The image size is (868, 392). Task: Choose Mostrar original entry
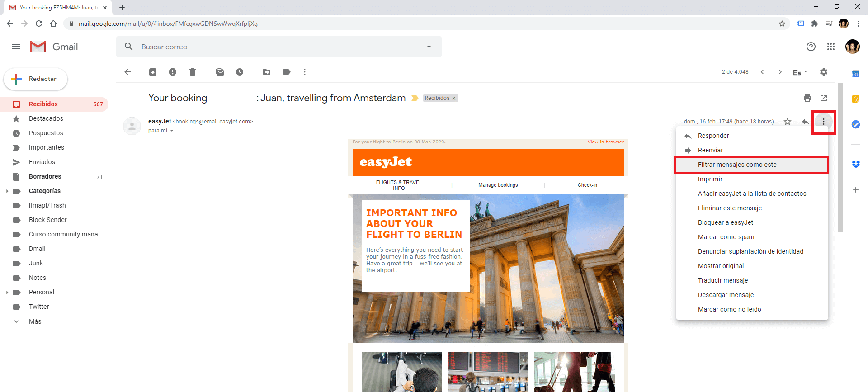(x=752, y=266)
